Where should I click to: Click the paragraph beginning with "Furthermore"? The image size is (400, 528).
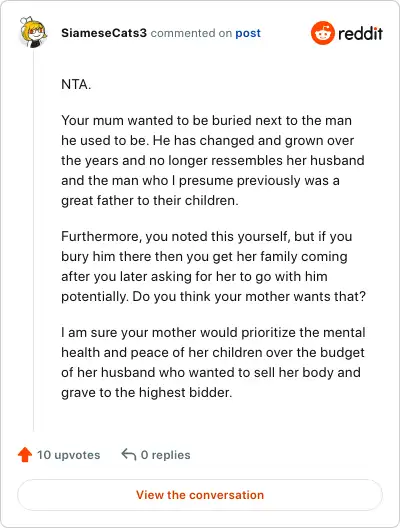[213, 266]
